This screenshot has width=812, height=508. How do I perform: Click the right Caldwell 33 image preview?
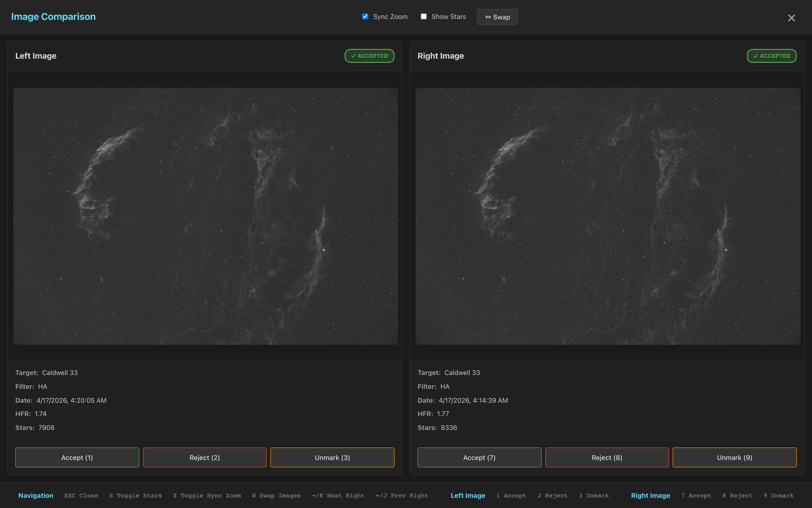608,216
